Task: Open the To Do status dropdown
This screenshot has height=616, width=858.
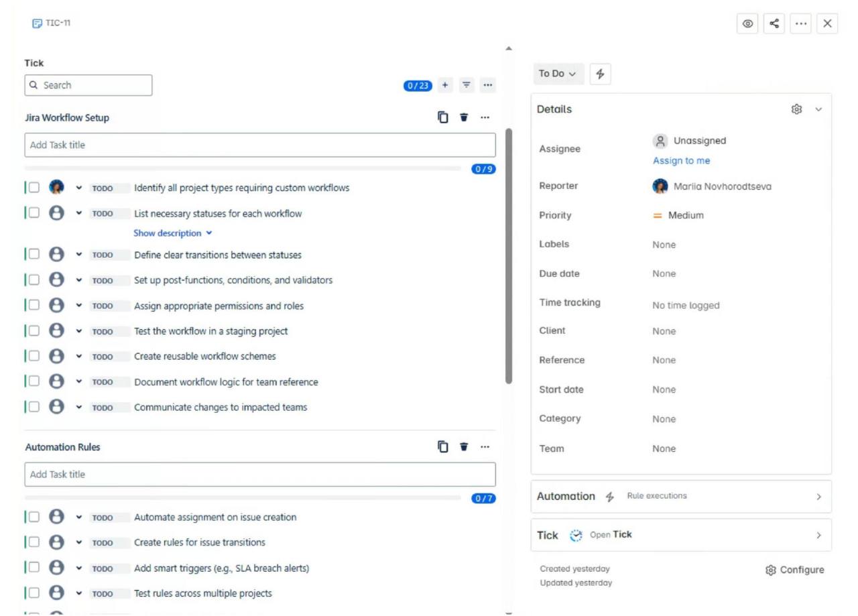Action: pos(558,74)
